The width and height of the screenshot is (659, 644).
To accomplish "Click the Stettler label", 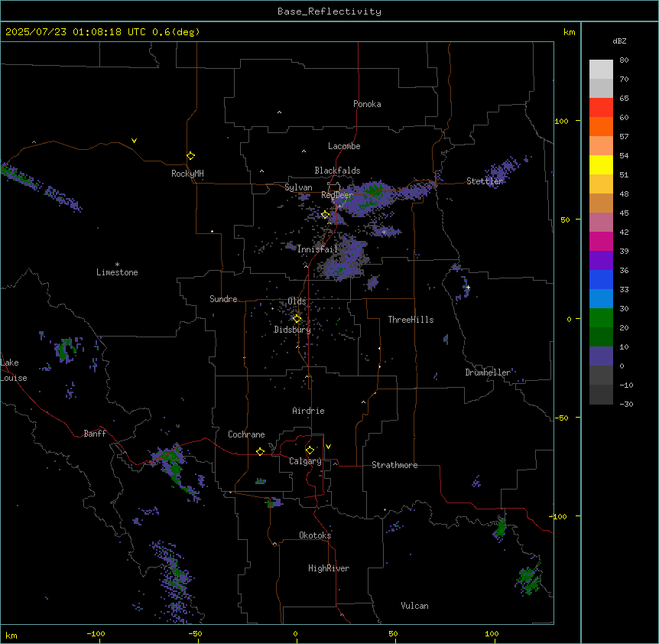I will tap(485, 181).
